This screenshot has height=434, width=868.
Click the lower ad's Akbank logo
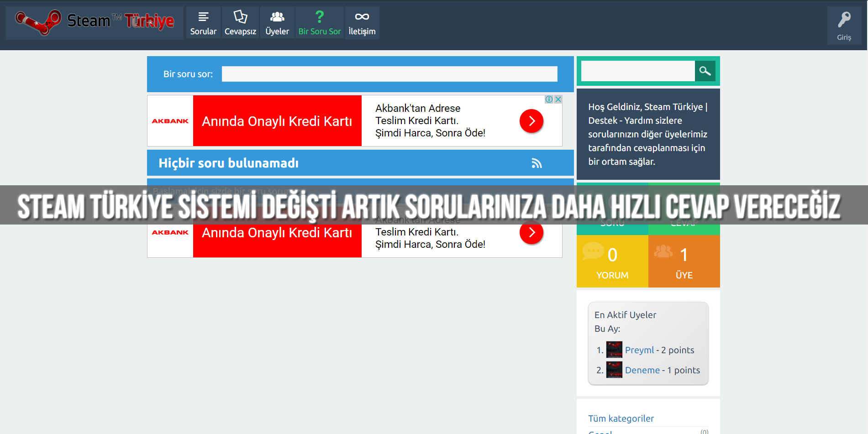point(170,232)
